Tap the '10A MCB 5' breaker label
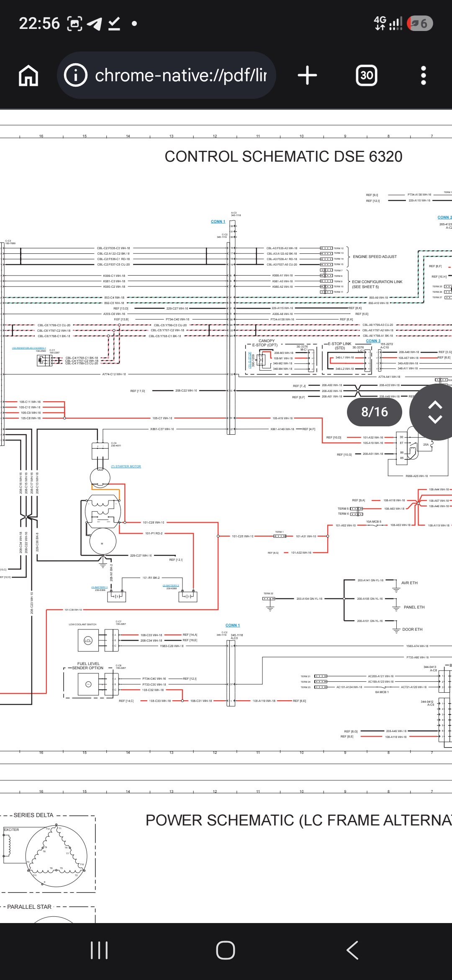Viewport: 452px width, 980px height. tap(374, 522)
